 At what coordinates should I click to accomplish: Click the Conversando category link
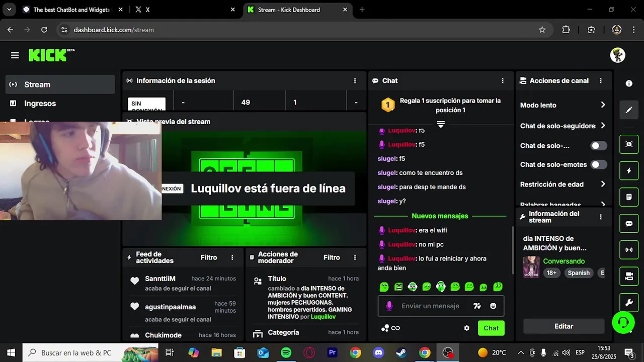coord(563,261)
